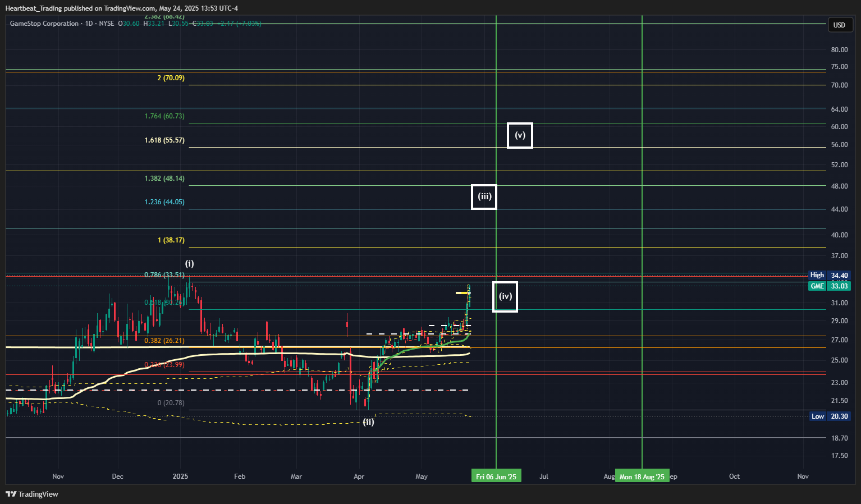The width and height of the screenshot is (861, 504).
Task: Click the Oct time axis label
Action: tap(734, 476)
